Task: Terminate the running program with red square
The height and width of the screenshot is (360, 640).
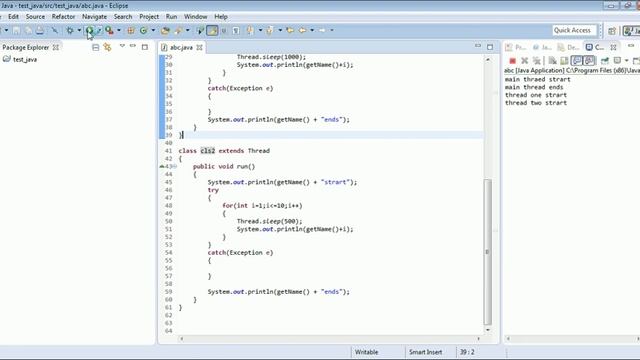Action: [512, 61]
